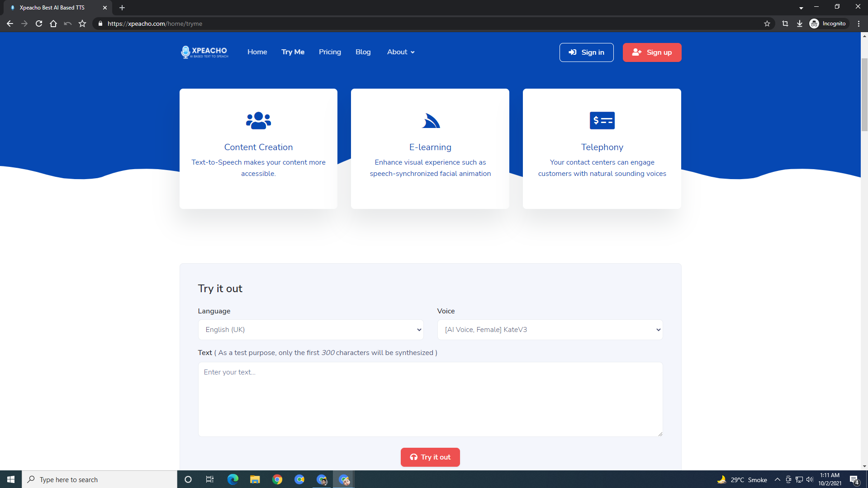Viewport: 868px width, 488px height.
Task: Click the E-learning description about facial animation
Action: [430, 168]
